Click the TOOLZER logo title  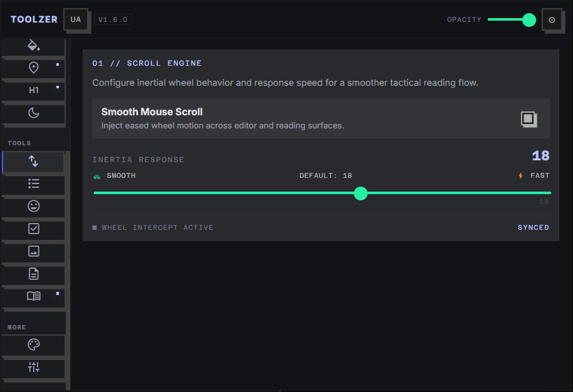click(x=34, y=19)
